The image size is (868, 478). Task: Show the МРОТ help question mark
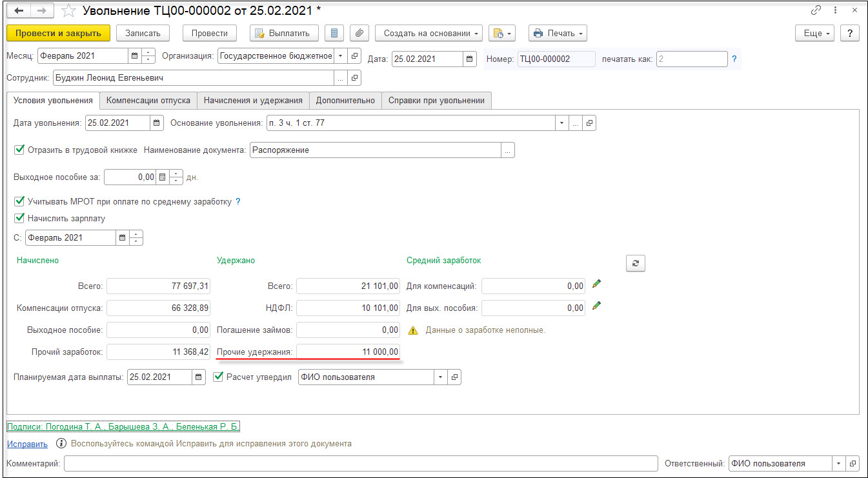point(237,202)
